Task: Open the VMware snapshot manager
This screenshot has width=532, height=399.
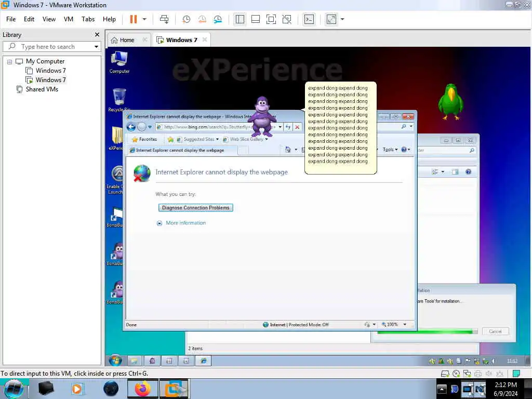Action: click(x=218, y=19)
